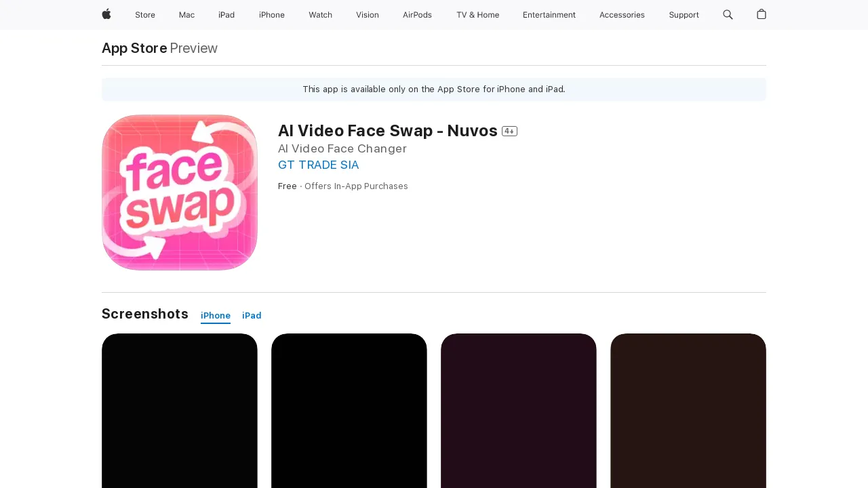The height and width of the screenshot is (488, 868).
Task: Open the third iPhone screenshot thumbnail
Action: pos(519,411)
